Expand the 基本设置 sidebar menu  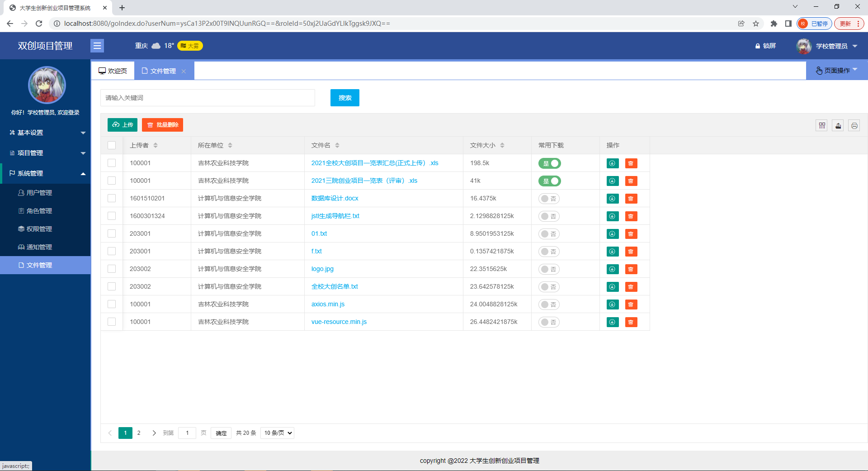(x=45, y=133)
